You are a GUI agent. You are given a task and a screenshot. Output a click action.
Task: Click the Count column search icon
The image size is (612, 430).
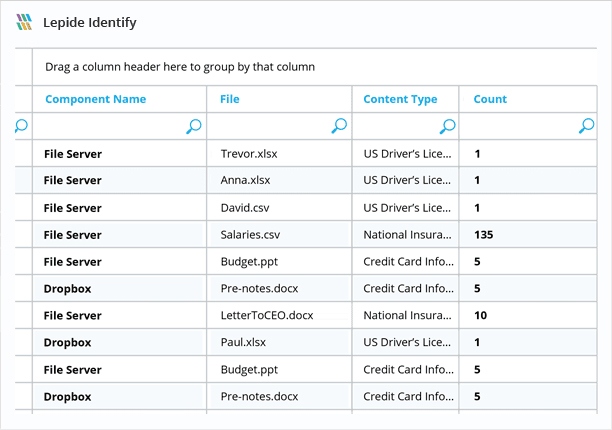[587, 126]
